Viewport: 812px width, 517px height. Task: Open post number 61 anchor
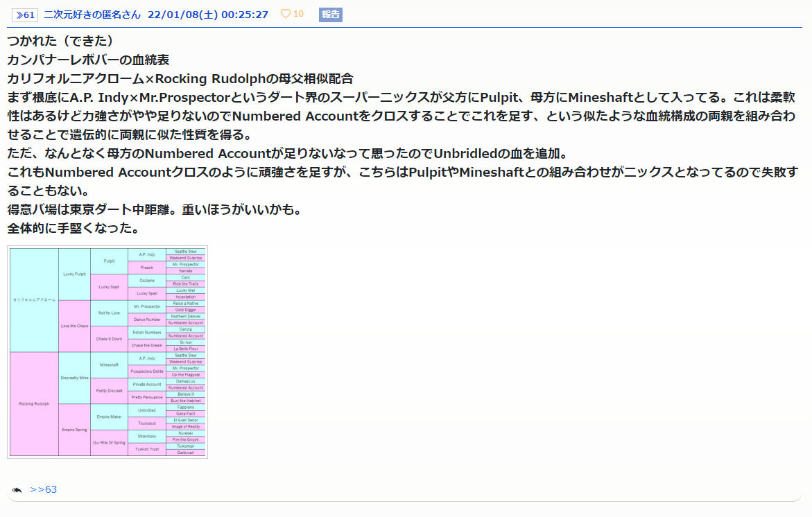coord(24,15)
